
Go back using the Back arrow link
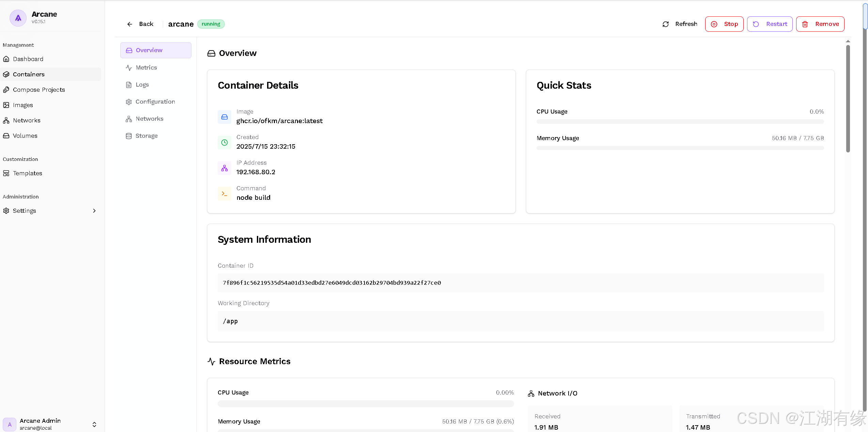[140, 24]
